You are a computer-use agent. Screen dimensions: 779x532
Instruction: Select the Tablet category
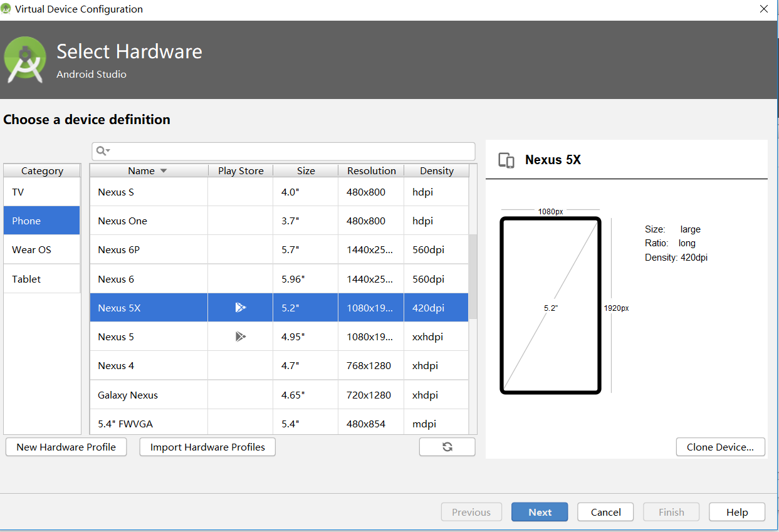coord(42,279)
